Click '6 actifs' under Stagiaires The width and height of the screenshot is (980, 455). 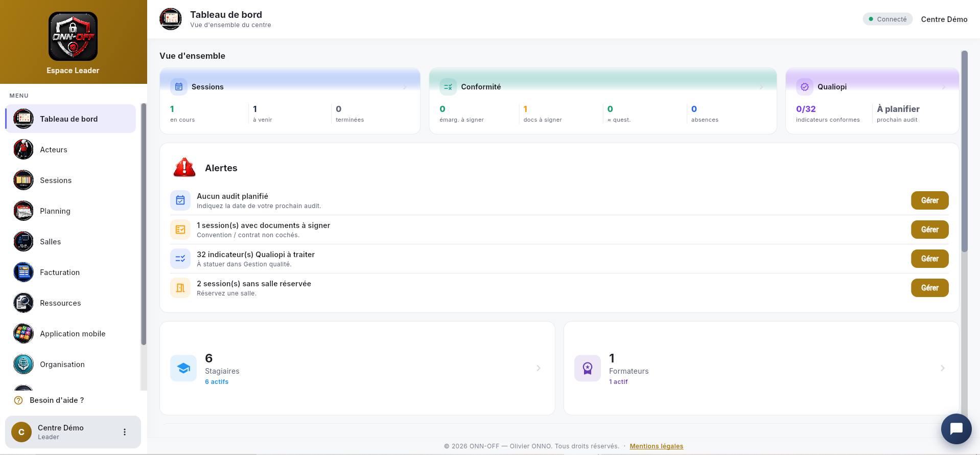click(x=217, y=382)
